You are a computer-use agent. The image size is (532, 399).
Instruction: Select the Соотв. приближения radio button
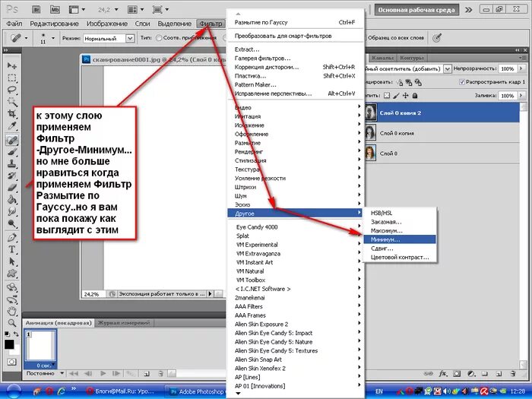click(x=158, y=38)
